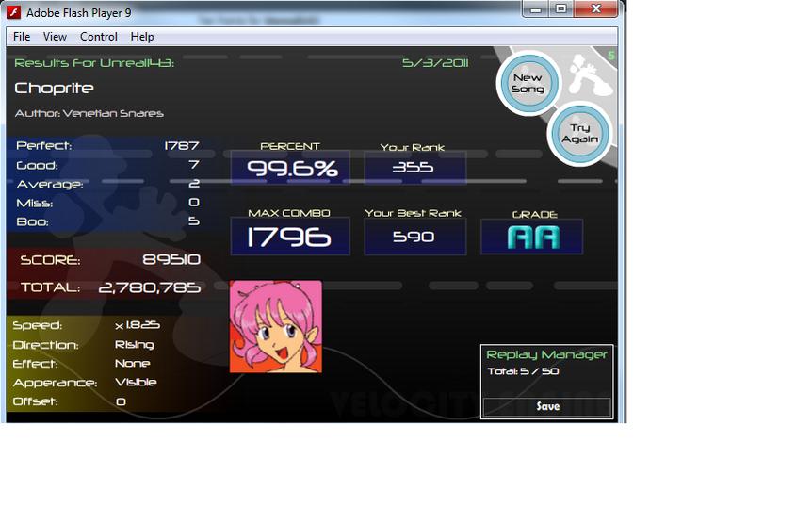
Task: Minimize the Flash Player window
Action: tap(536, 8)
